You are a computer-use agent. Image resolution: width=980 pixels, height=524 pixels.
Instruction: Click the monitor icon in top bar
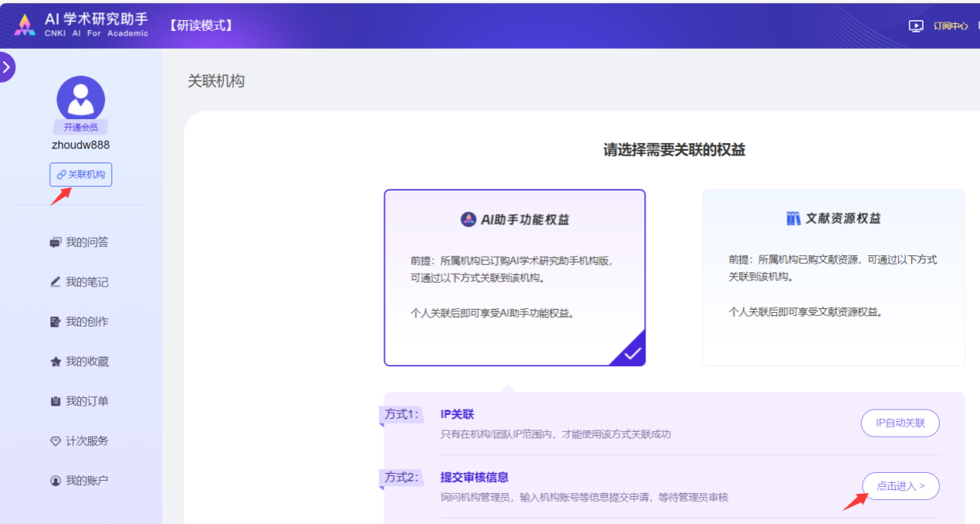(x=916, y=26)
